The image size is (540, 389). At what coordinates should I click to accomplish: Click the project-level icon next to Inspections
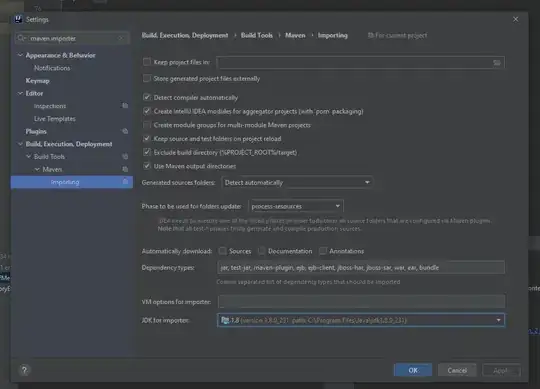point(125,106)
